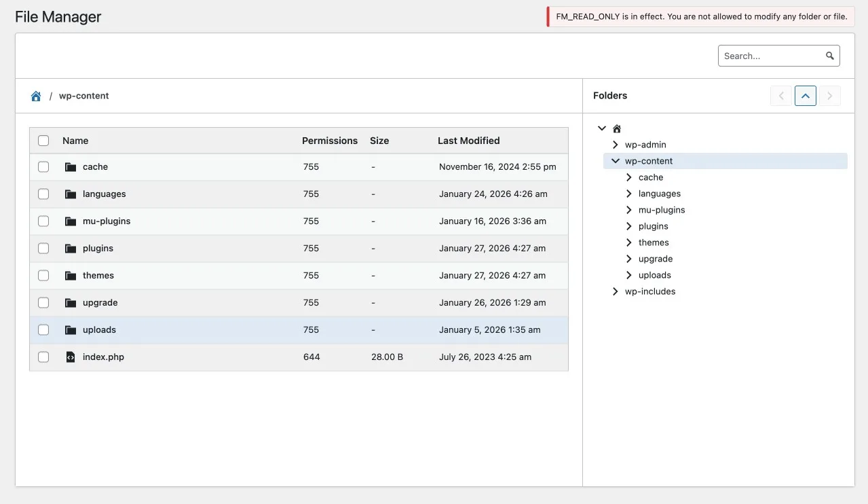
Task: Click the home icon in breadcrumb
Action: [36, 96]
